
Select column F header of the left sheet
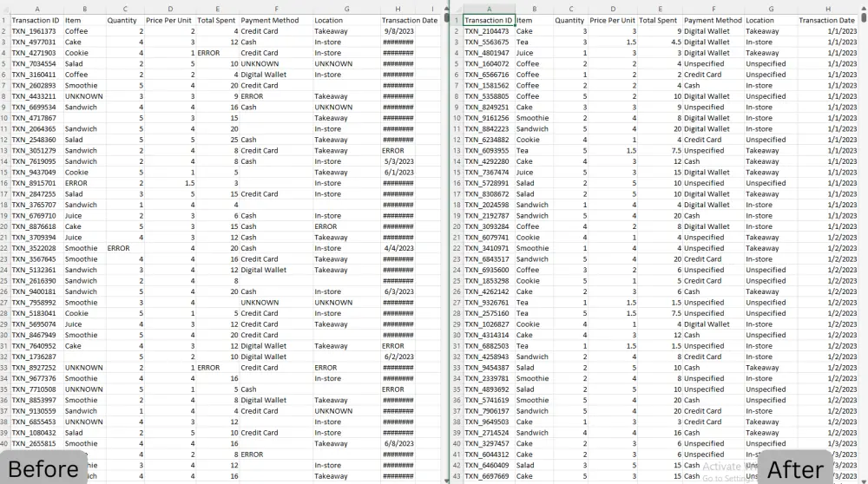point(276,9)
